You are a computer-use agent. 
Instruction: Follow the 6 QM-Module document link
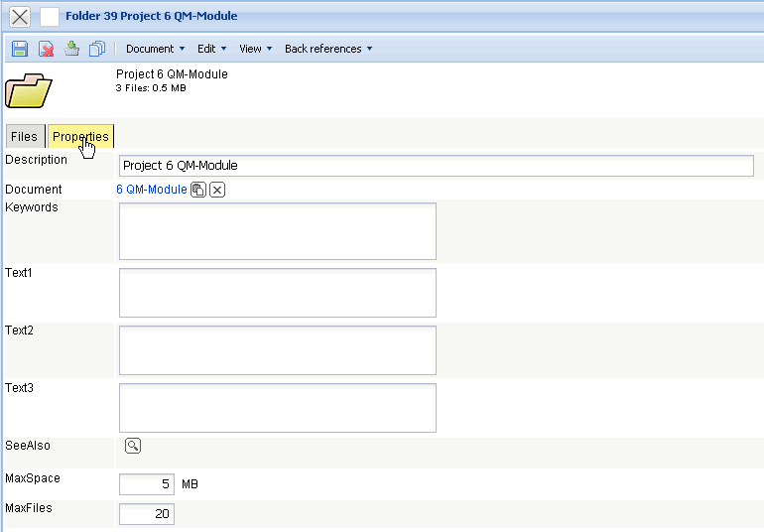151,190
